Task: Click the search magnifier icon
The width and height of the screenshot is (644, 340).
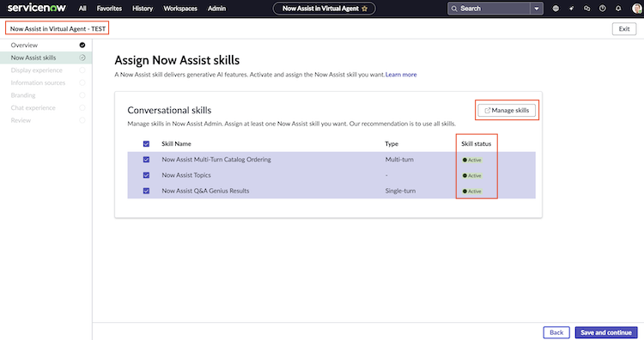Action: pos(454,9)
